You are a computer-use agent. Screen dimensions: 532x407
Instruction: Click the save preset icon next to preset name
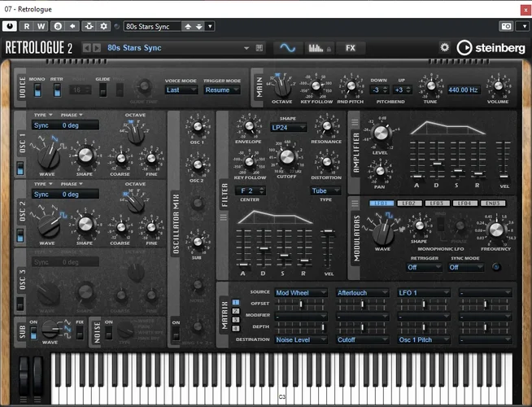point(259,48)
